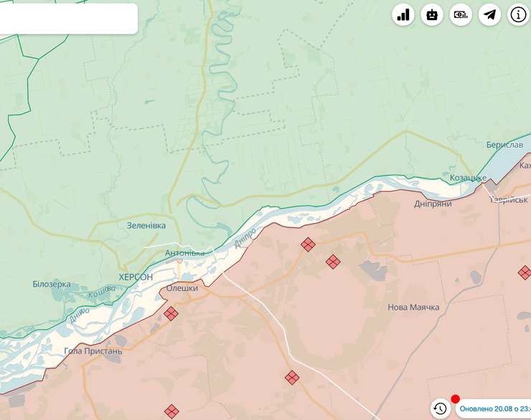Click the Білозерка village label
This screenshot has width=531, height=420.
point(52,285)
